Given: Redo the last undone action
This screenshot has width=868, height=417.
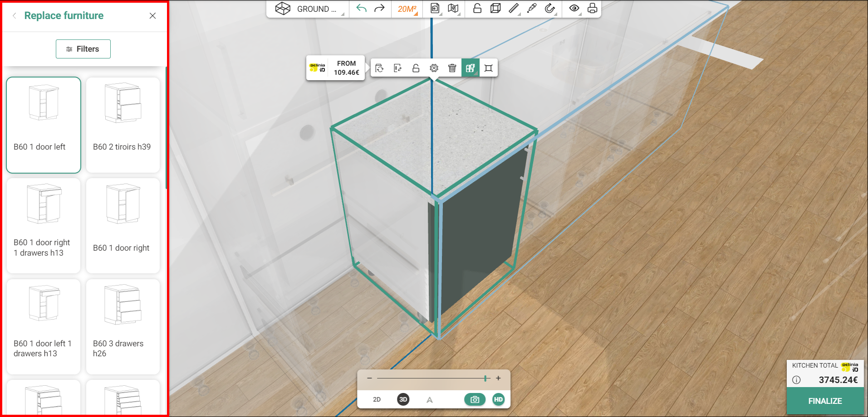Looking at the screenshot, I should click(x=379, y=8).
